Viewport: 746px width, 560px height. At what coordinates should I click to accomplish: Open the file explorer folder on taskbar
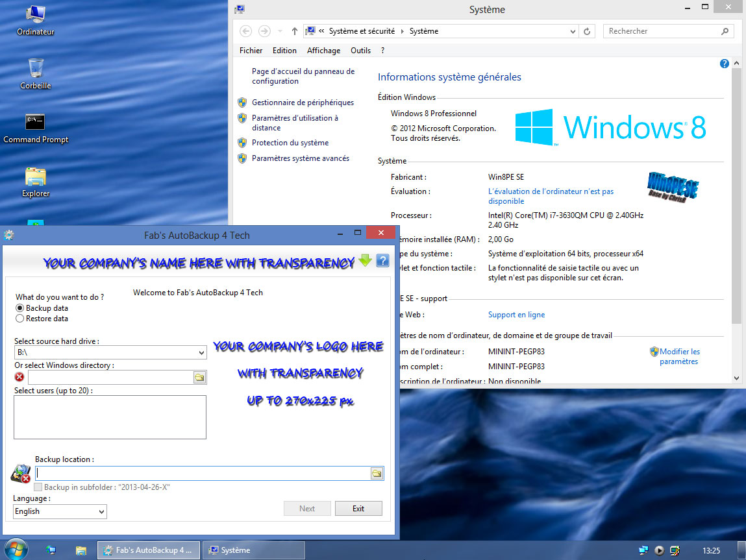pyautogui.click(x=81, y=550)
